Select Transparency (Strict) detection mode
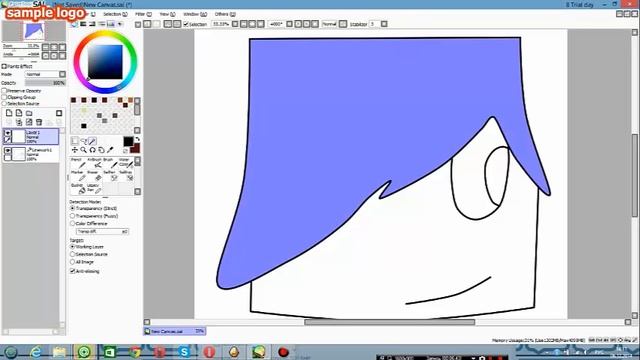The height and width of the screenshot is (360, 640). [73, 209]
